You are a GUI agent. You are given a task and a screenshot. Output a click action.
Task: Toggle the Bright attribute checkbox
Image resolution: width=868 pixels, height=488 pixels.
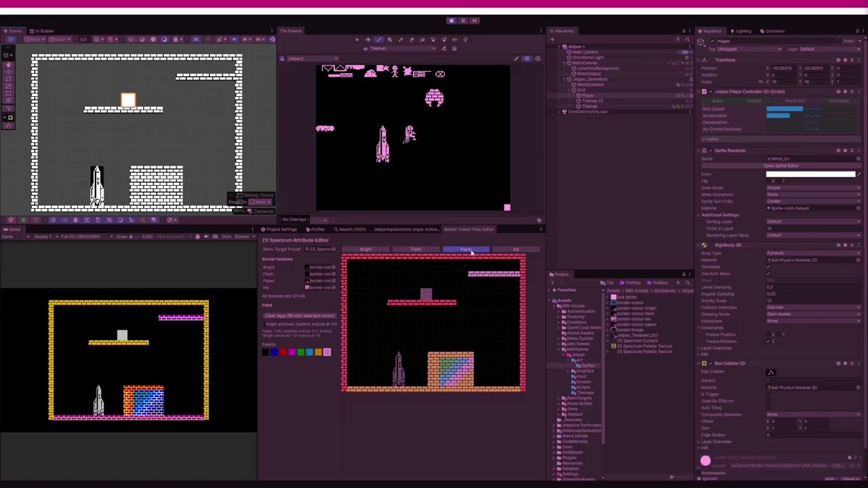click(x=264, y=324)
